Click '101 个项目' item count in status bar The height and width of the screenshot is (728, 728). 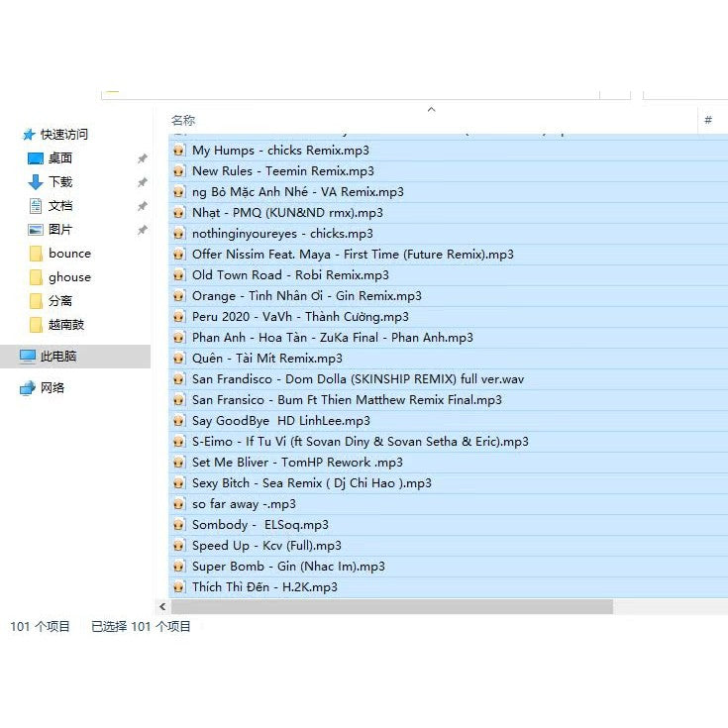[x=40, y=627]
